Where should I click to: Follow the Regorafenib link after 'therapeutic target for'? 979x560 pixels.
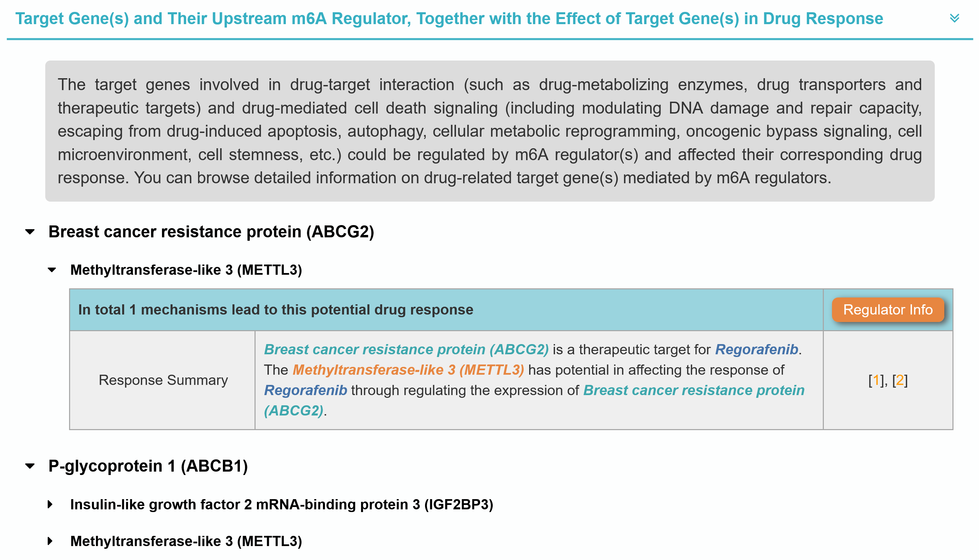click(x=756, y=349)
